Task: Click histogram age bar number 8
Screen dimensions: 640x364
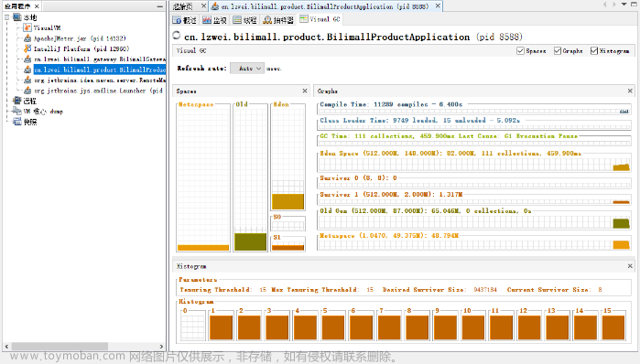Action: click(418, 327)
